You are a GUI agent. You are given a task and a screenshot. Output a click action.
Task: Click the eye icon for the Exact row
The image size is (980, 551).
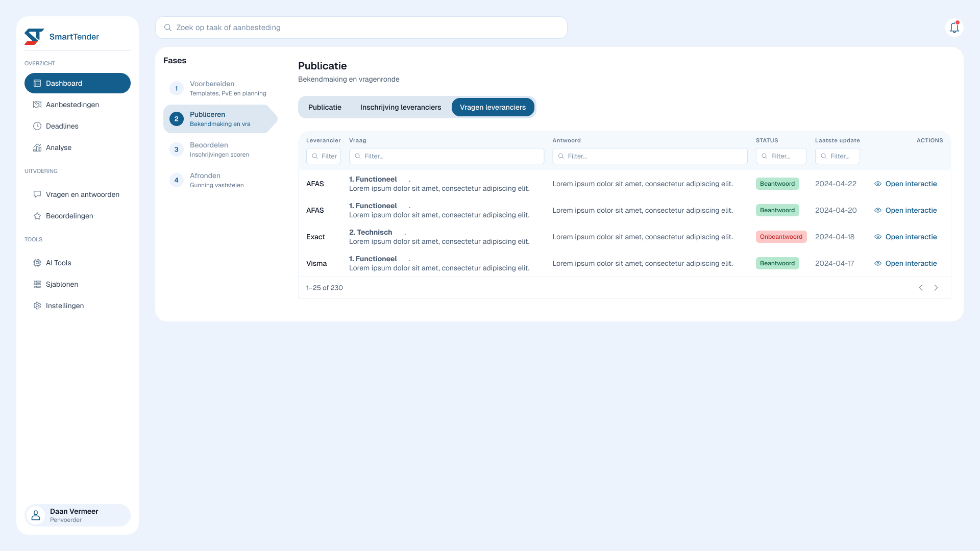coord(878,237)
